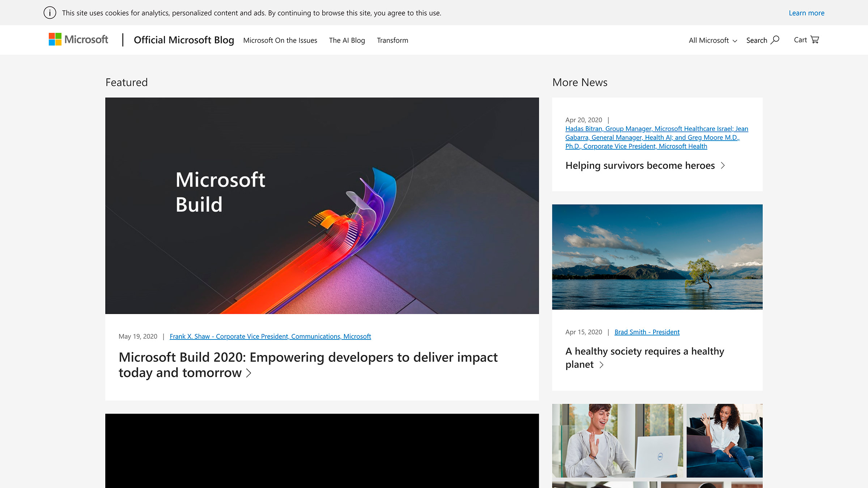Image resolution: width=868 pixels, height=488 pixels.
Task: Open 'Helping survivors become heroes' article
Action: (x=640, y=166)
